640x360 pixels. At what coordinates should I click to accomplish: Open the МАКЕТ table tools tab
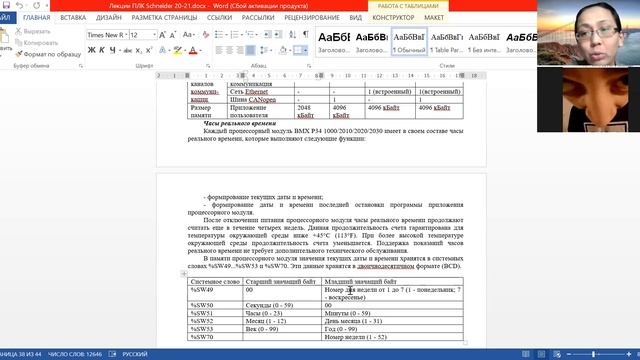(x=434, y=18)
